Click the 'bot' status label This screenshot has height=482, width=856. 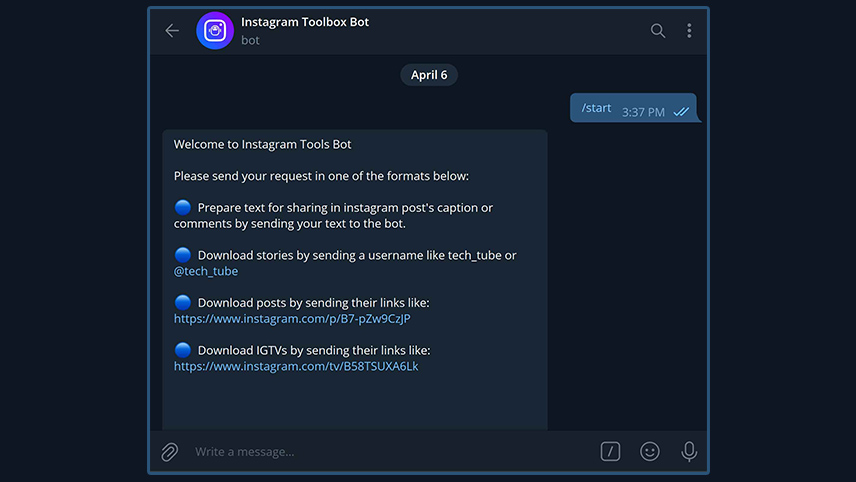[251, 40]
